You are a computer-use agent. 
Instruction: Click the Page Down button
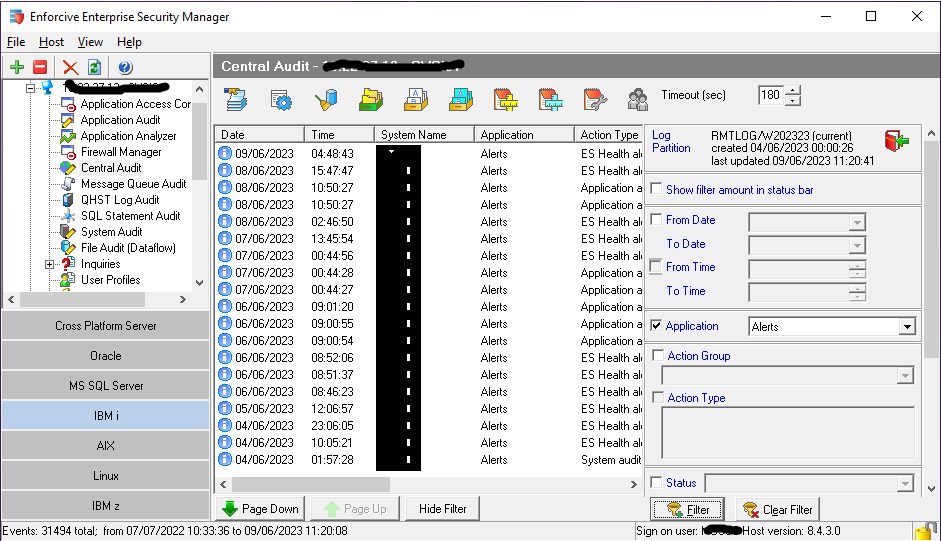(260, 509)
